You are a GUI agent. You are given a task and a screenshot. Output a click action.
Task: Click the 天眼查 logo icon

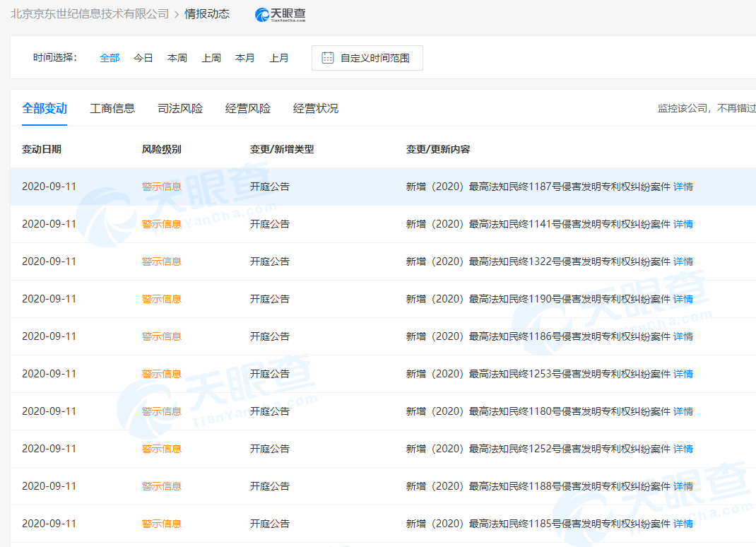point(280,15)
